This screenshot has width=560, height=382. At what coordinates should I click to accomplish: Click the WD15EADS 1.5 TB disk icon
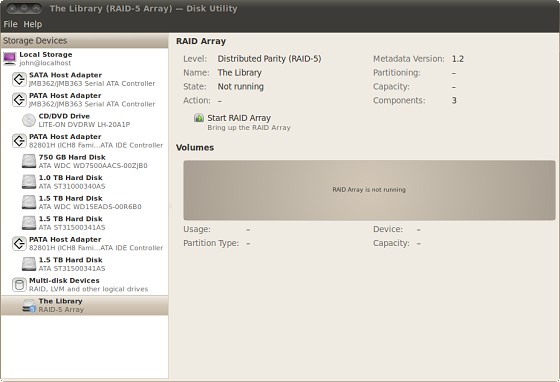coord(29,202)
